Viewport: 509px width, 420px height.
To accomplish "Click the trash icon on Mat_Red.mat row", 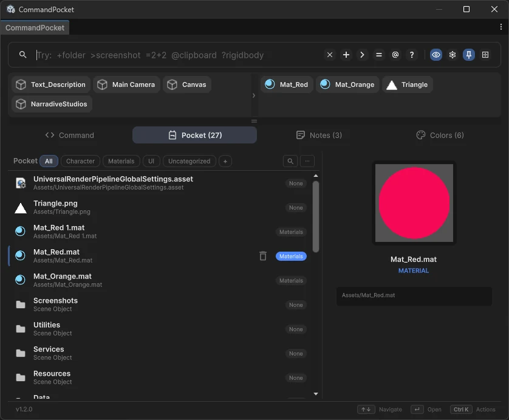I will 263,256.
